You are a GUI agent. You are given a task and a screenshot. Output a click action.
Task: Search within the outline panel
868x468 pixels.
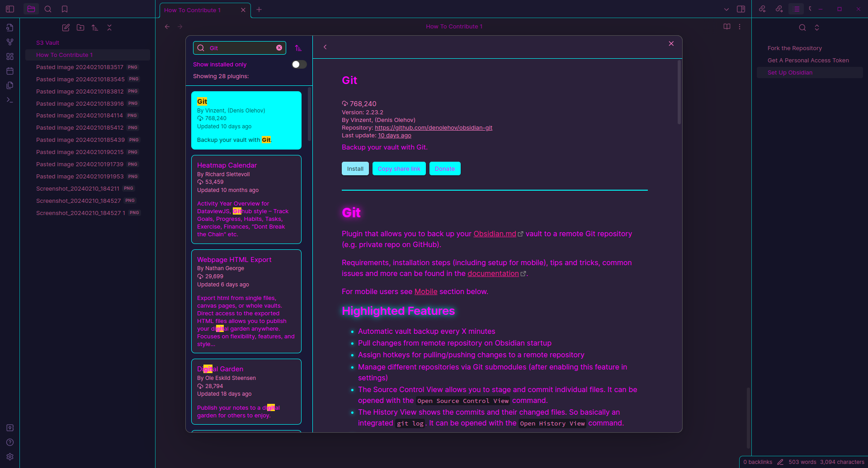(x=802, y=28)
